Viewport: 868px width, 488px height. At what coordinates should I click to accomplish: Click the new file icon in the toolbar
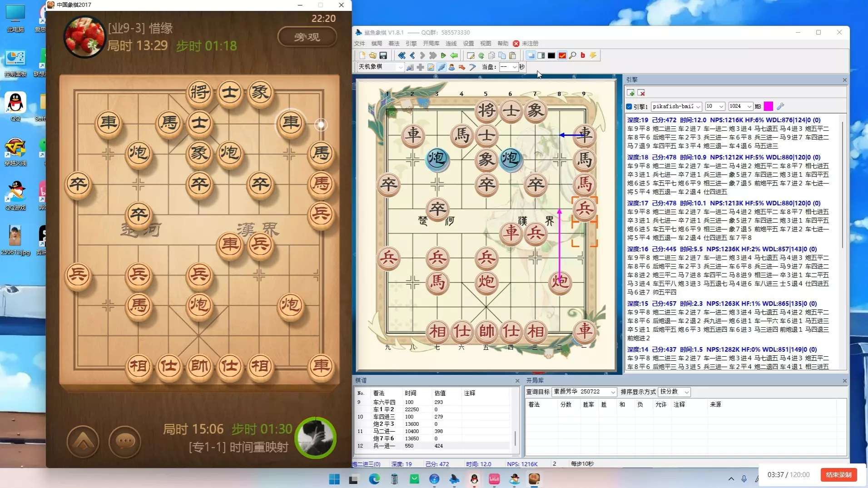362,55
